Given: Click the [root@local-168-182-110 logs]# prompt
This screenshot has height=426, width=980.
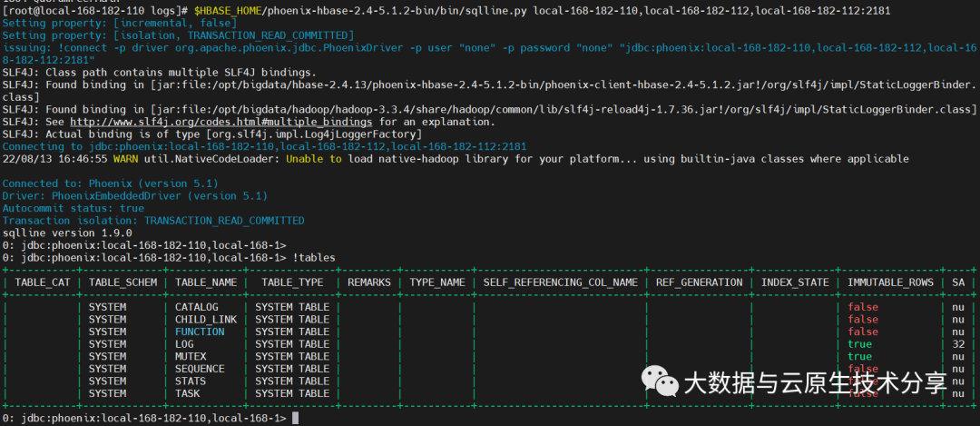Looking at the screenshot, I should click(95, 11).
